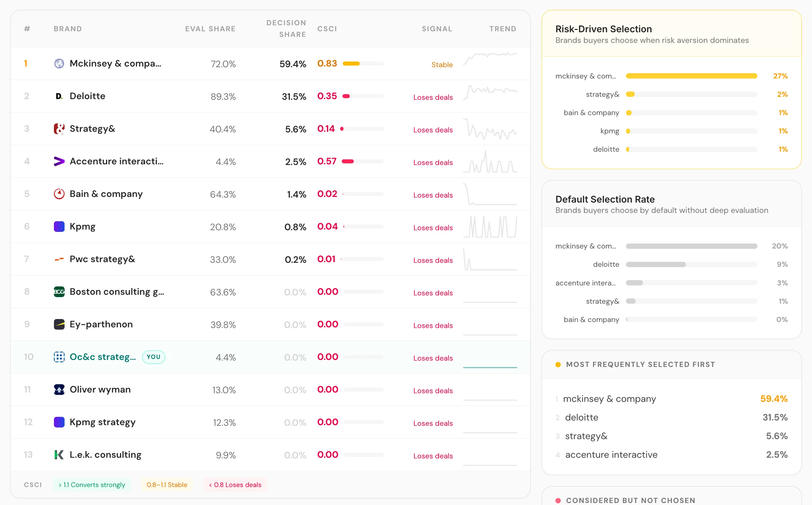This screenshot has width=812, height=505.
Task: Click the Kpmg purple square logo
Action: click(x=59, y=227)
